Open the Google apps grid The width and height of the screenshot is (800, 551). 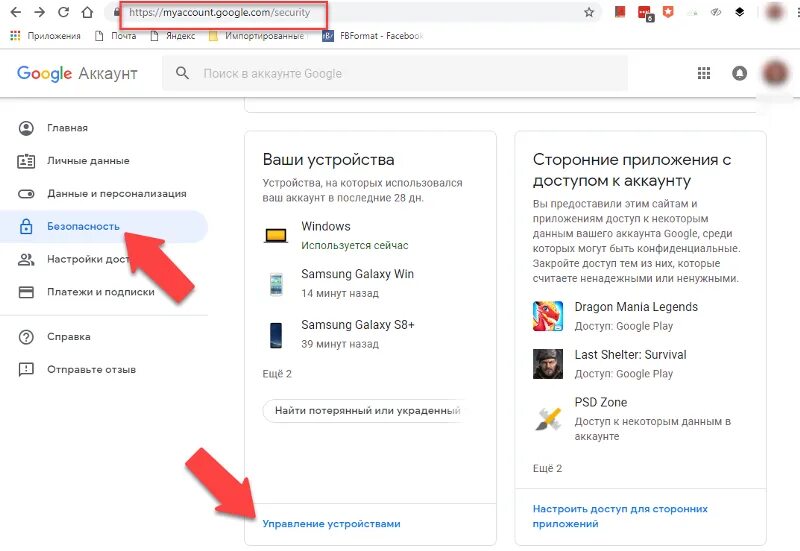(x=704, y=73)
